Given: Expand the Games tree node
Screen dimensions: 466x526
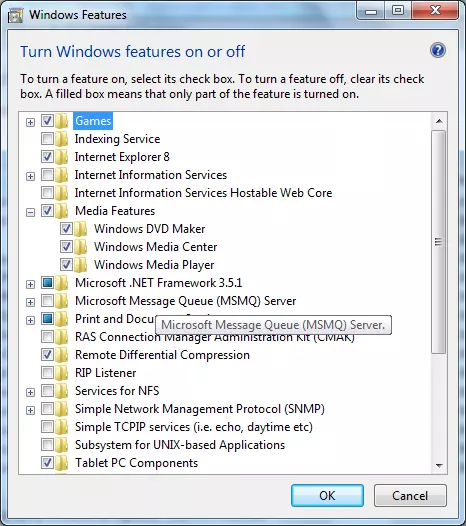Looking at the screenshot, I should [30, 122].
